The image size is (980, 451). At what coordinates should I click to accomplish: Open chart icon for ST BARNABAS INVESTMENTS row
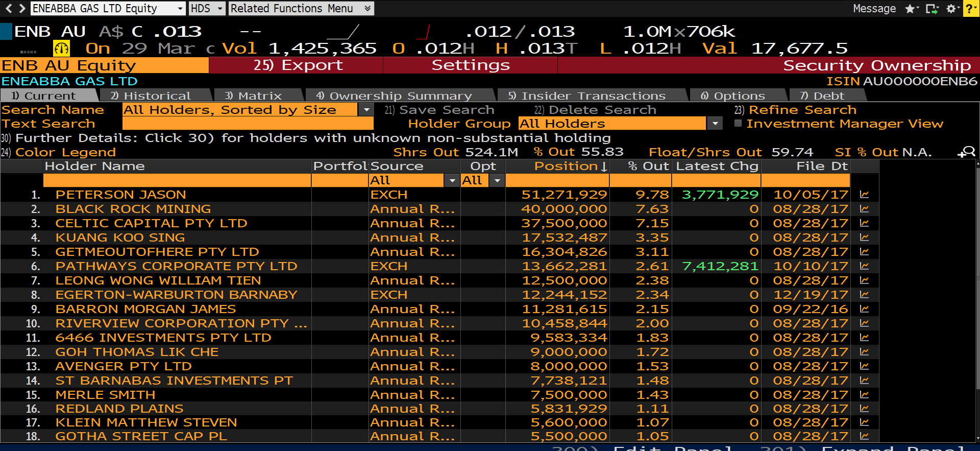click(x=864, y=381)
